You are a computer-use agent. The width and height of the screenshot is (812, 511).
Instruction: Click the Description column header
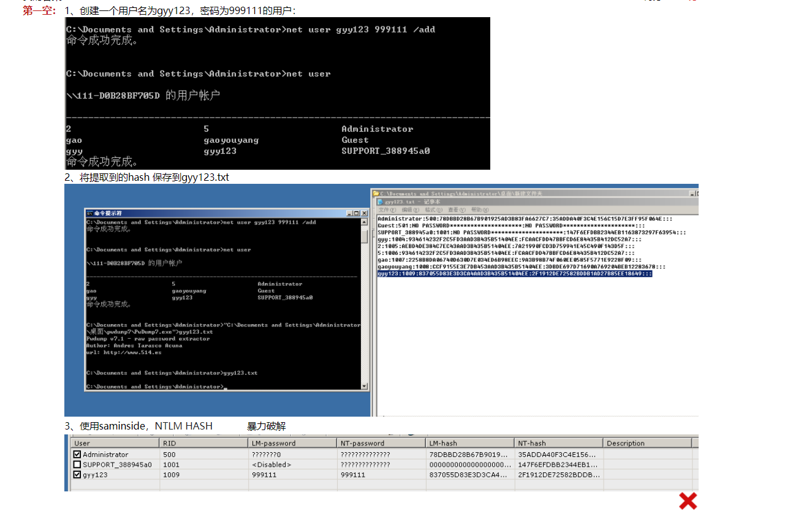pyautogui.click(x=647, y=443)
